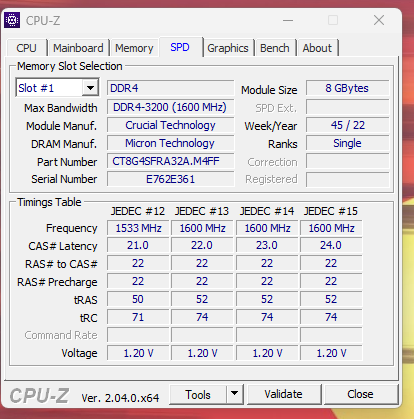
Task: Click the JEDEC #15 column header
Action: [331, 211]
